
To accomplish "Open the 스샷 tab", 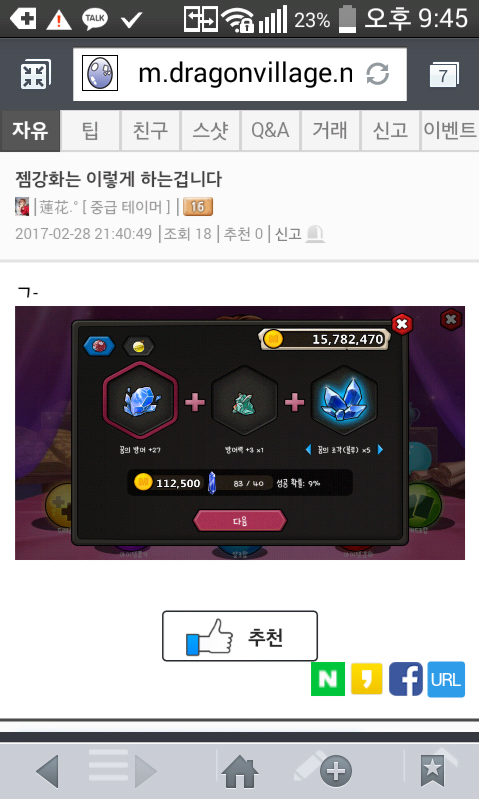I will click(210, 131).
